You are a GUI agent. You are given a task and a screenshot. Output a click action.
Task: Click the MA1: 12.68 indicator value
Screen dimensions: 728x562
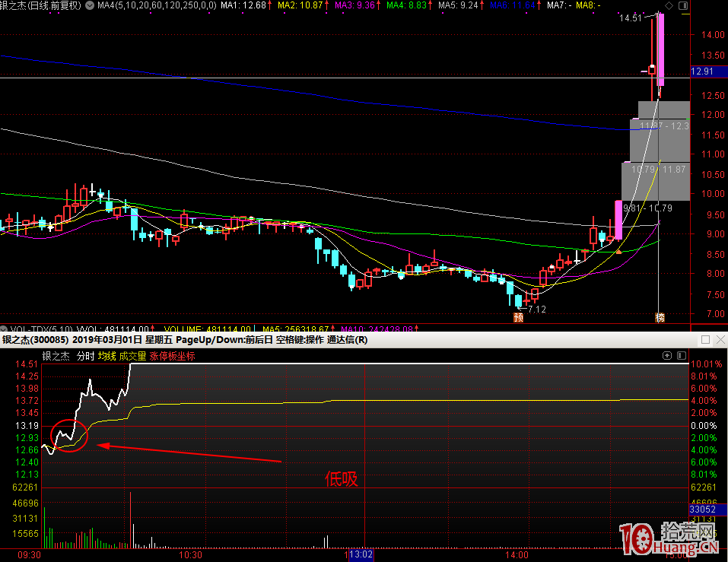pyautogui.click(x=243, y=5)
